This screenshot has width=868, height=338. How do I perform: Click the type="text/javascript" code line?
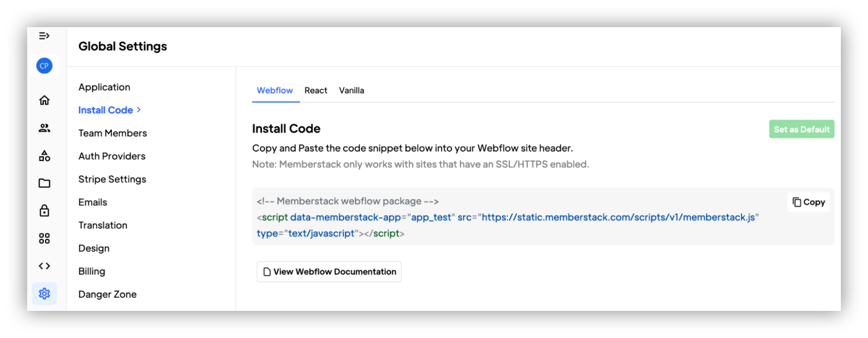click(x=330, y=233)
